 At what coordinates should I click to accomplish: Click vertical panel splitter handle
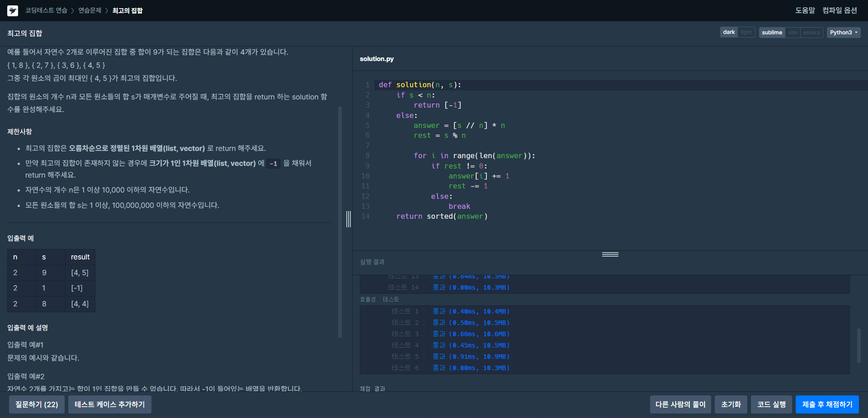(349, 219)
